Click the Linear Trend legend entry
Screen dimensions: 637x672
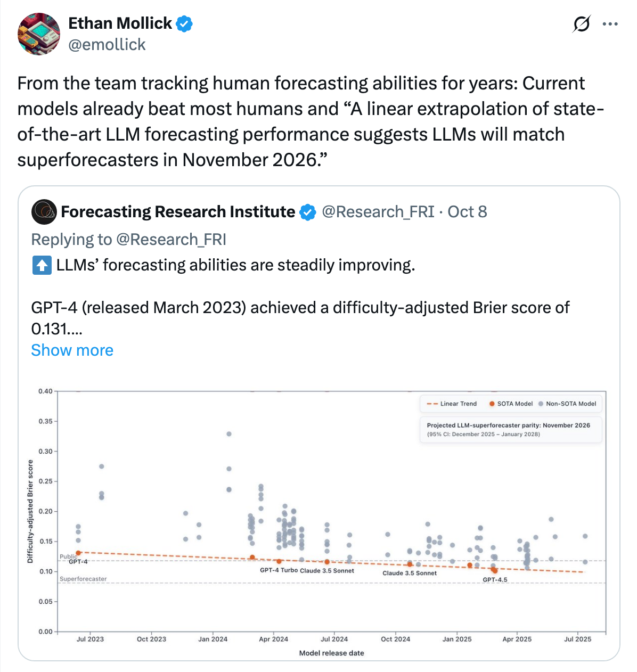pos(452,404)
